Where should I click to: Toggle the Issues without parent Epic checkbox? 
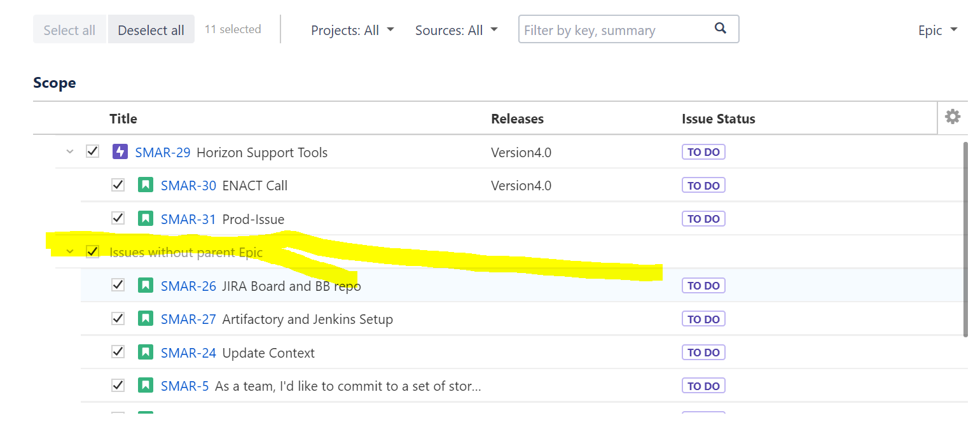pos(92,252)
